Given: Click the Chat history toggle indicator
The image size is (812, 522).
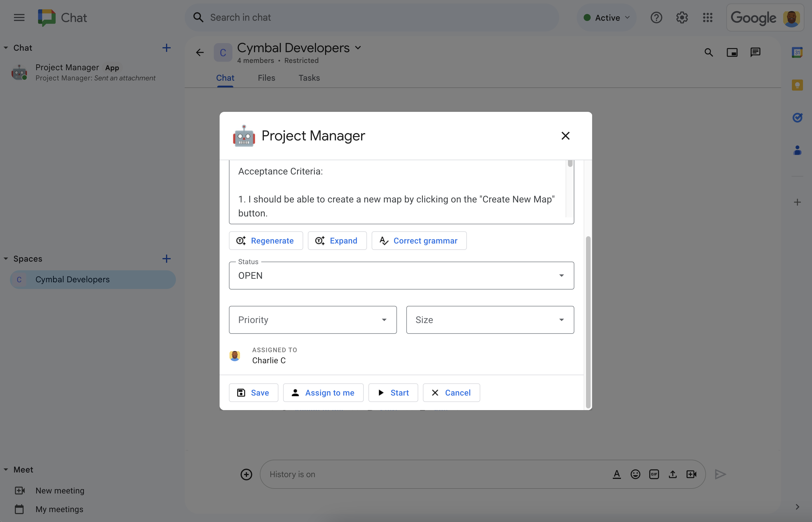Looking at the screenshot, I should point(292,473).
